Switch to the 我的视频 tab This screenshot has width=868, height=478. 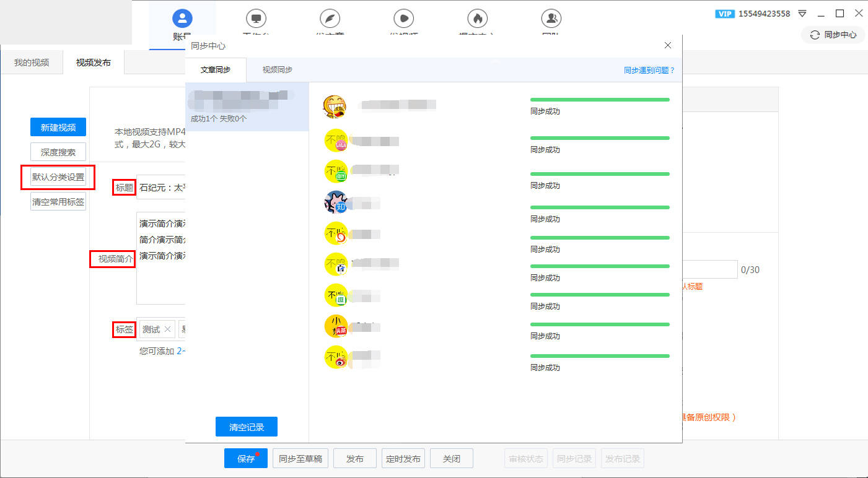point(32,63)
